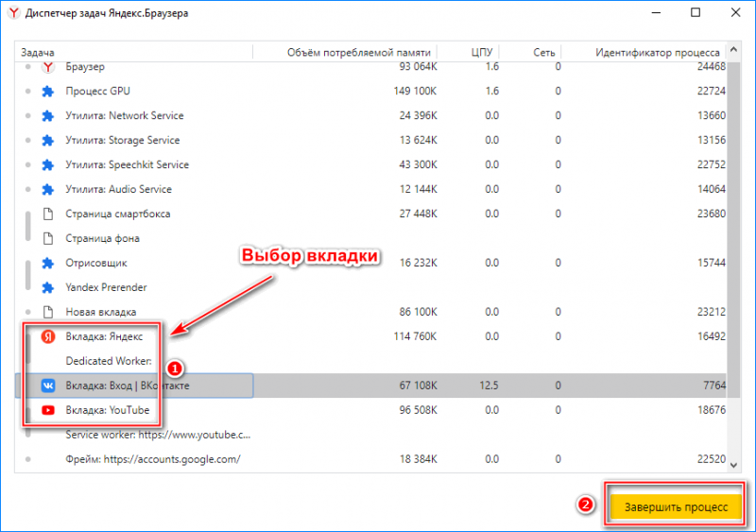The height and width of the screenshot is (532, 756).
Task: Sort by ЦПУ column header
Action: click(x=468, y=52)
